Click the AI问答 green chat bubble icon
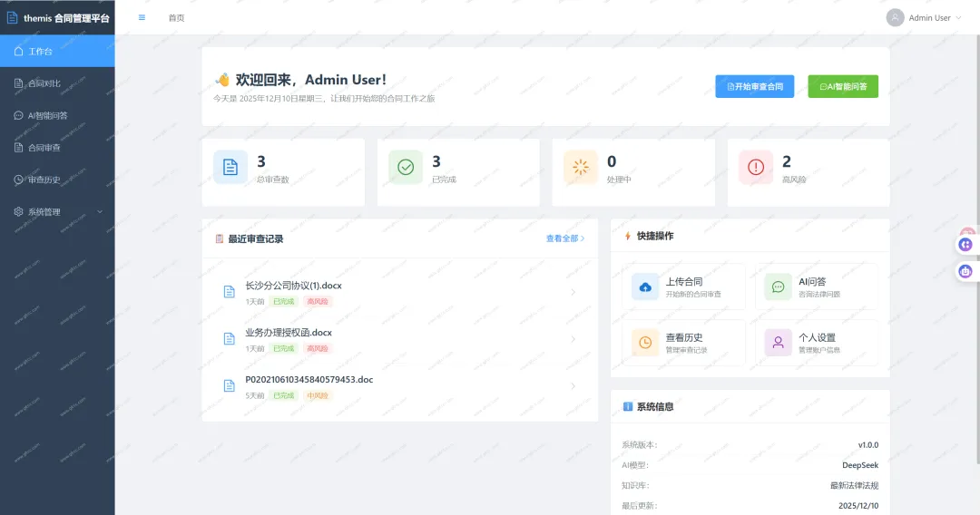This screenshot has height=515, width=980. pos(779,287)
